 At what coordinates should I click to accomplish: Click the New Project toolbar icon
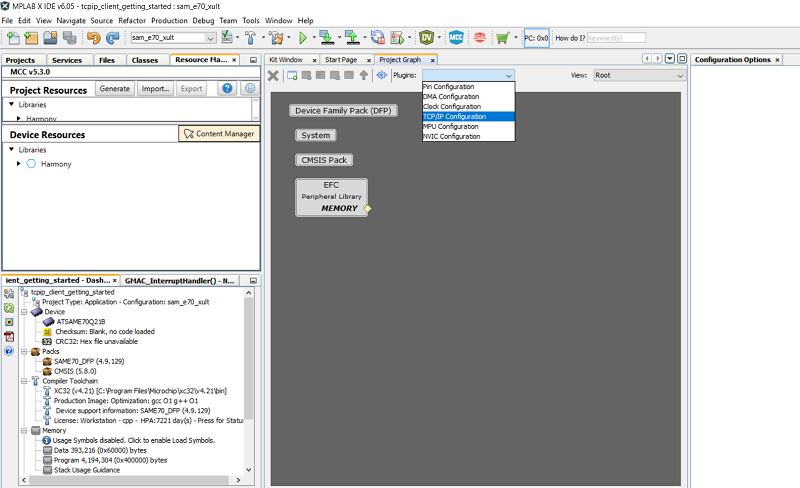(x=31, y=38)
